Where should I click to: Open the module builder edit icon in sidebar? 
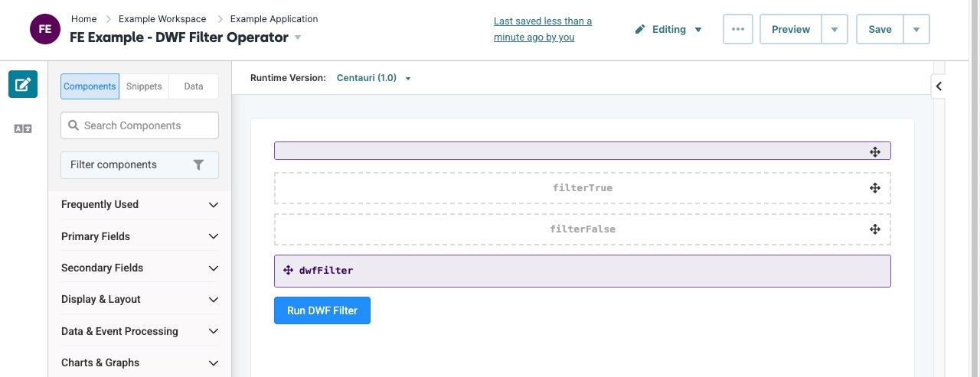pyautogui.click(x=23, y=84)
